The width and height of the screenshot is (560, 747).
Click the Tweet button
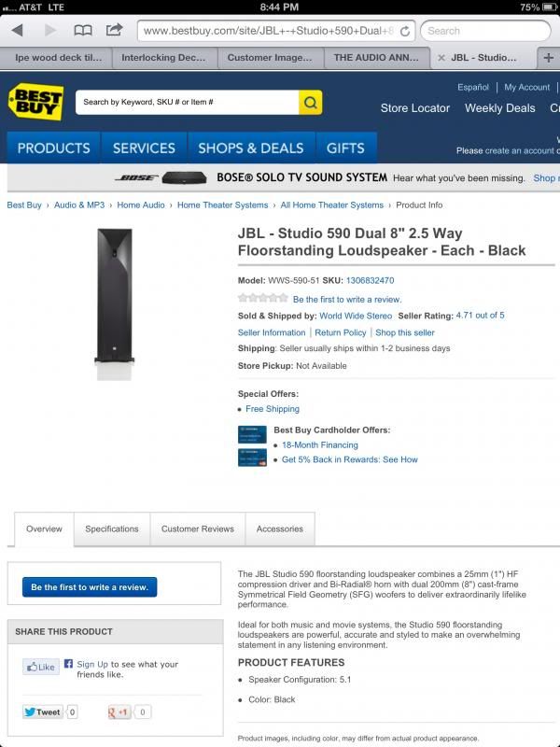[43, 712]
